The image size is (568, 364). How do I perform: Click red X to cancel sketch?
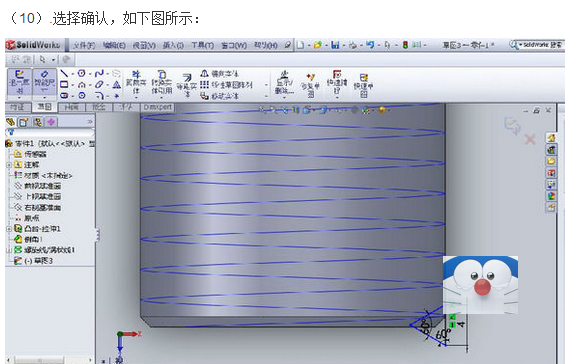point(530,139)
